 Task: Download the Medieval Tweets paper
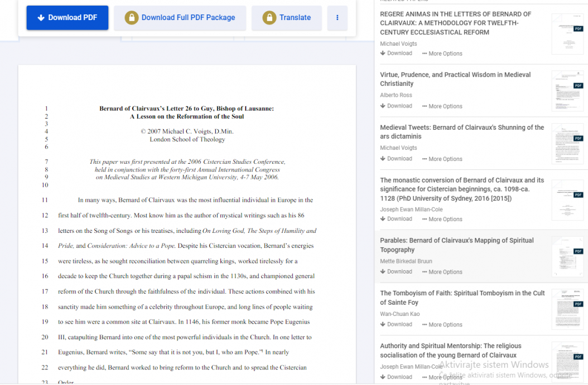point(396,159)
